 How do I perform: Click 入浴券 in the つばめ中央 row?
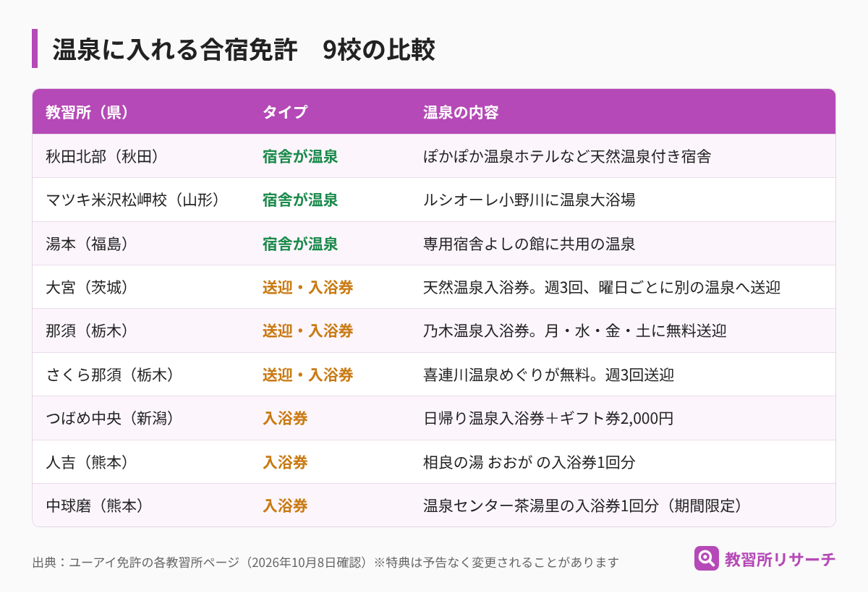point(285,418)
